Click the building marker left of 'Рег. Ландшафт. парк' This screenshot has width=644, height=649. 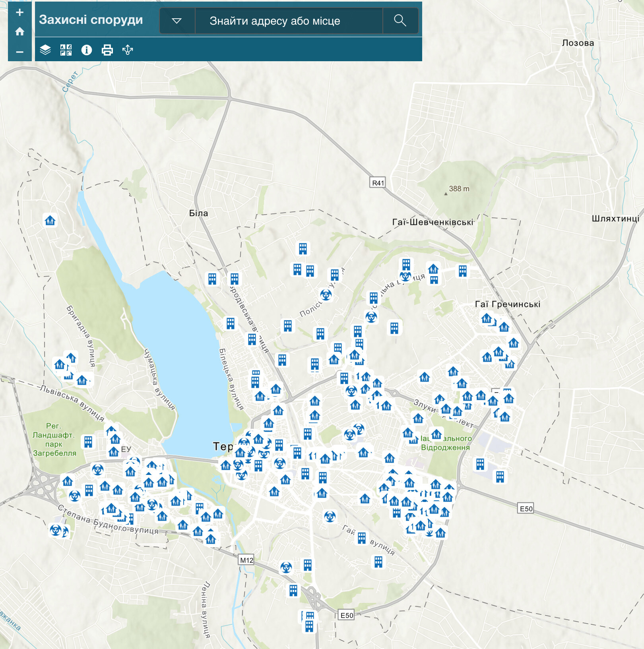88,442
